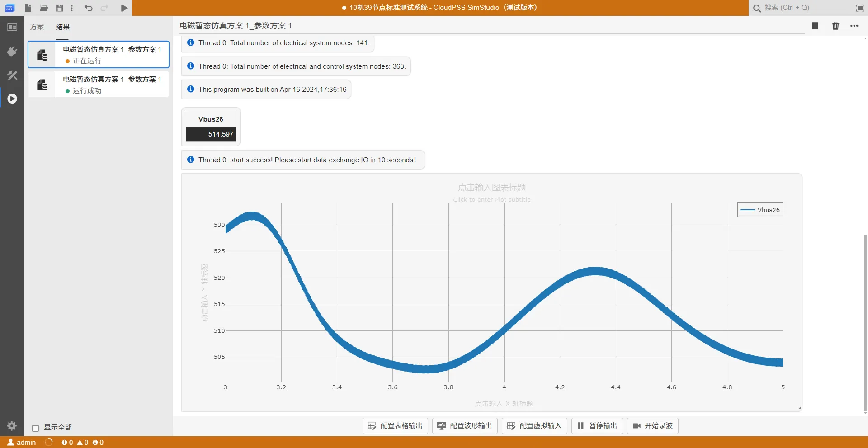Image resolution: width=868 pixels, height=448 pixels.
Task: Stop the running simulation with square icon
Action: pyautogui.click(x=815, y=26)
